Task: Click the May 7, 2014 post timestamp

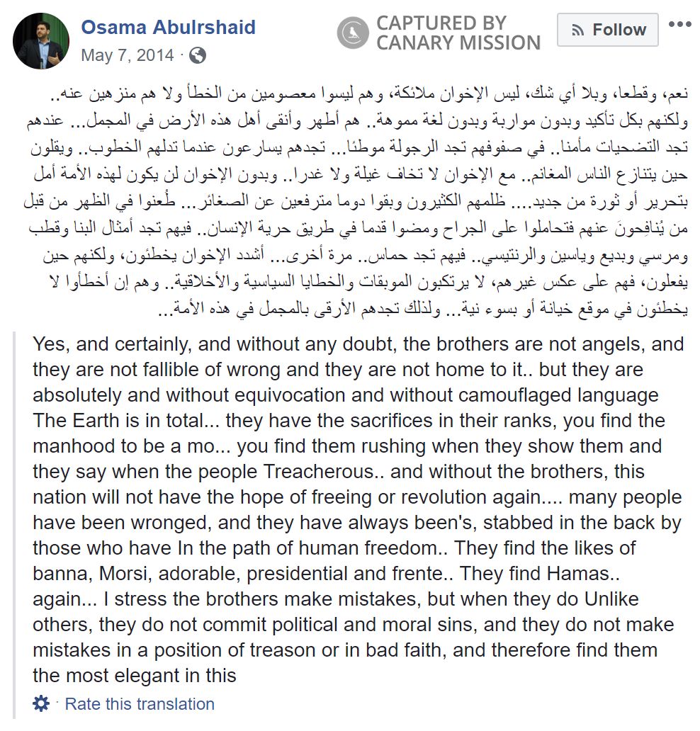Action: pos(127,55)
